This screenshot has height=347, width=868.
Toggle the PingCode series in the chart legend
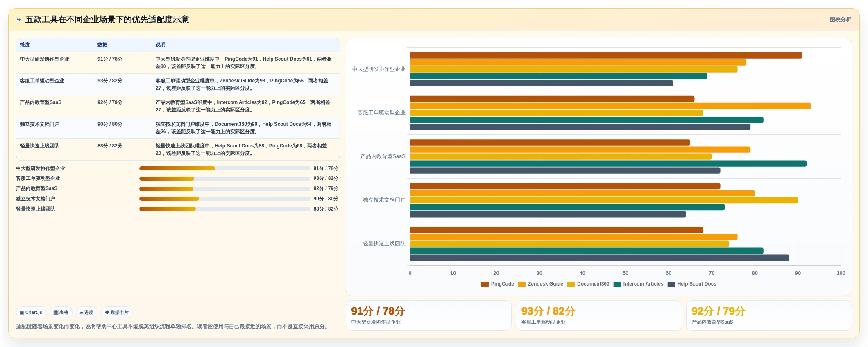click(497, 284)
